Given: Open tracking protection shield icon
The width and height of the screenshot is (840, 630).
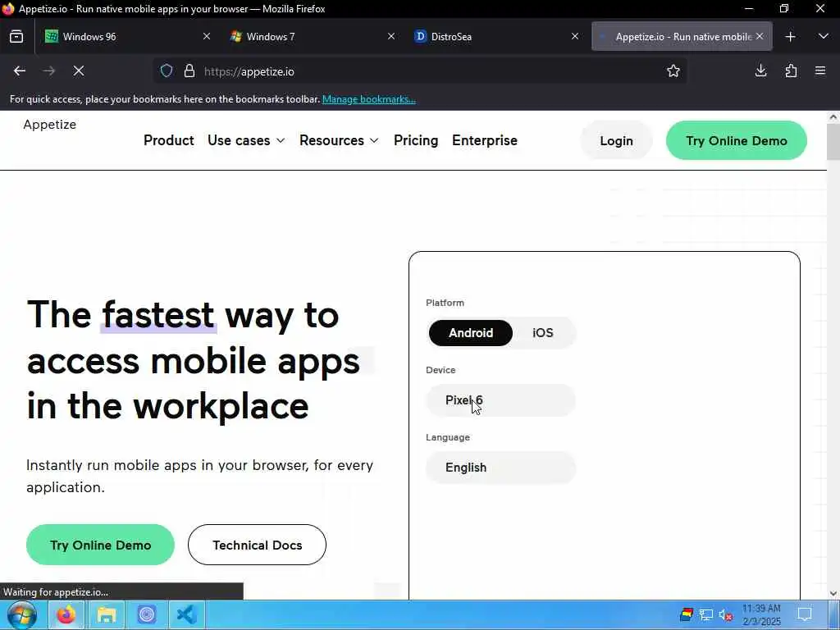Looking at the screenshot, I should tap(167, 71).
